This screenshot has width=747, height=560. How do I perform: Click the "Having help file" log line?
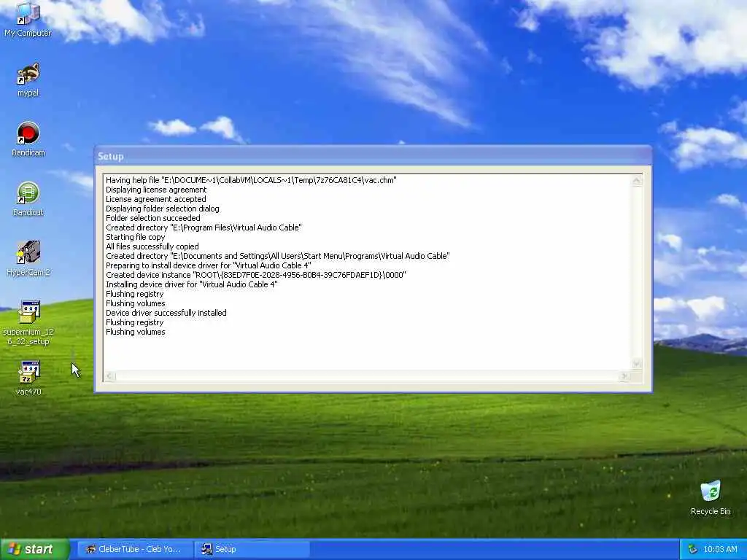[251, 180]
